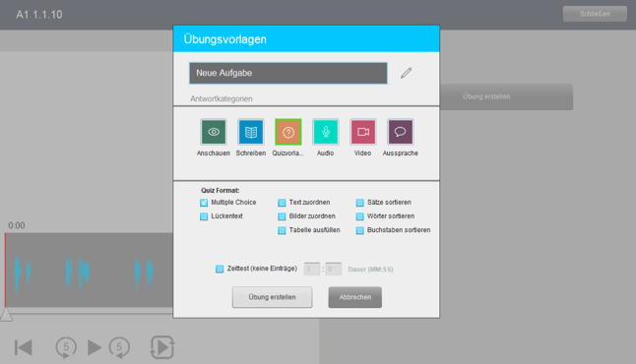Image resolution: width=636 pixels, height=364 pixels.
Task: Select the Audio microphone category icon
Action: tap(325, 132)
